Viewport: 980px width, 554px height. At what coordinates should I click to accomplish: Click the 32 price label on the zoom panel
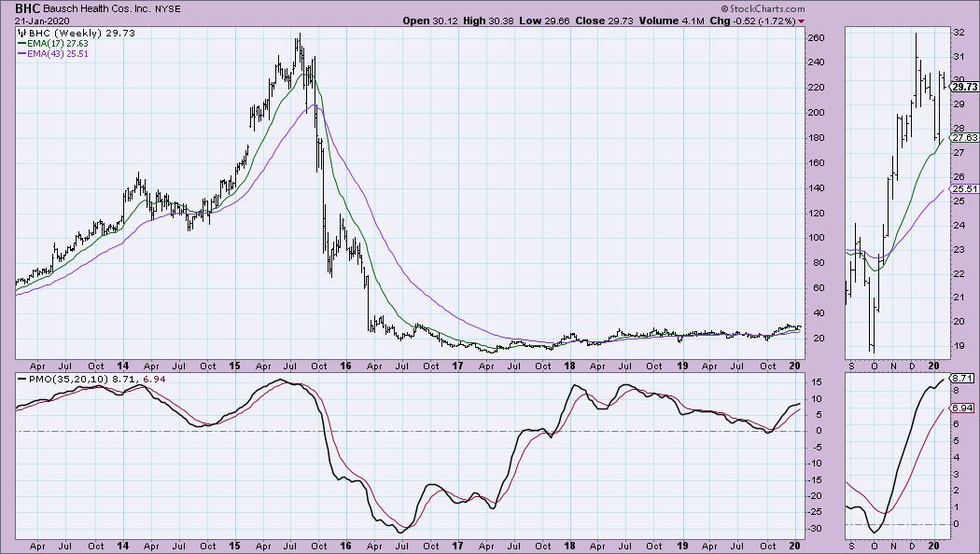point(959,33)
